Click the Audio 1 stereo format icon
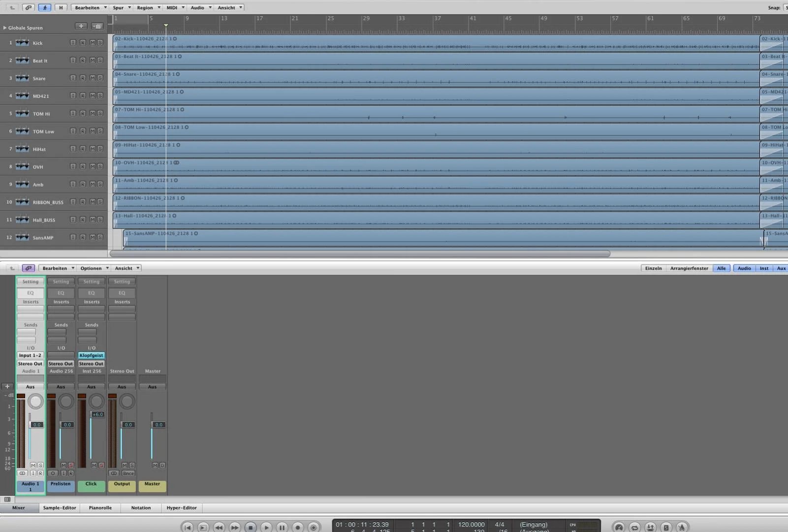The image size is (788, 532). (x=22, y=473)
